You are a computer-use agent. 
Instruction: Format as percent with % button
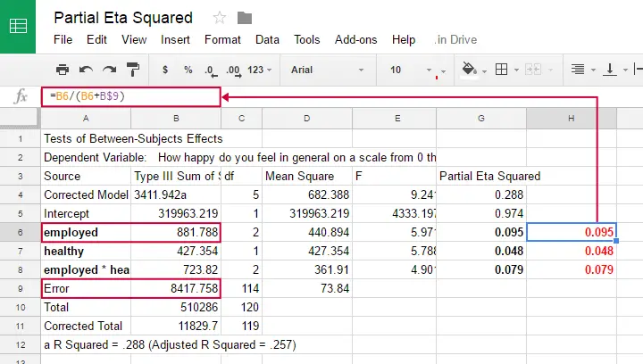point(188,70)
